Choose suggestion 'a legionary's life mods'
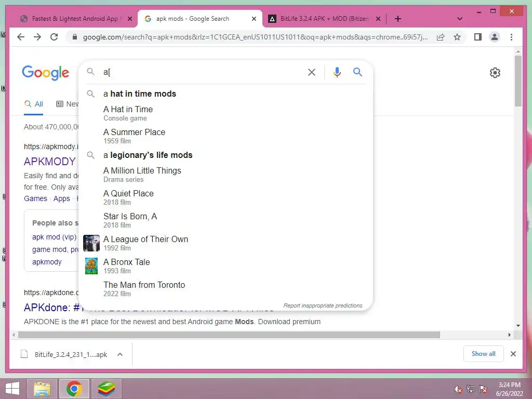 tap(226, 155)
